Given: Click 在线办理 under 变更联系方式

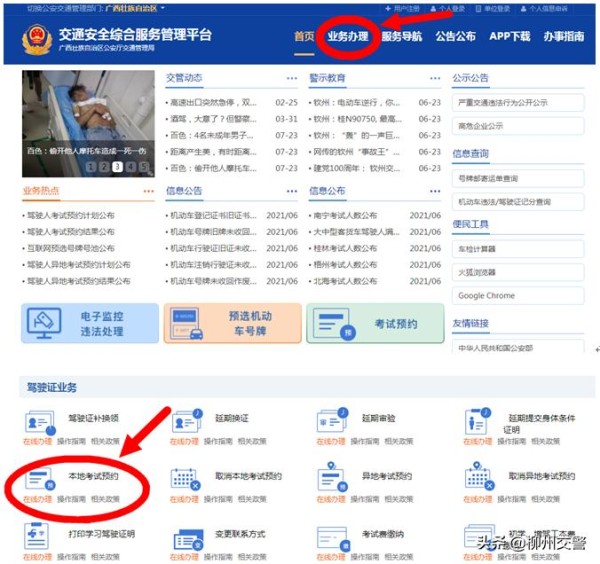Looking at the screenshot, I should tap(184, 557).
